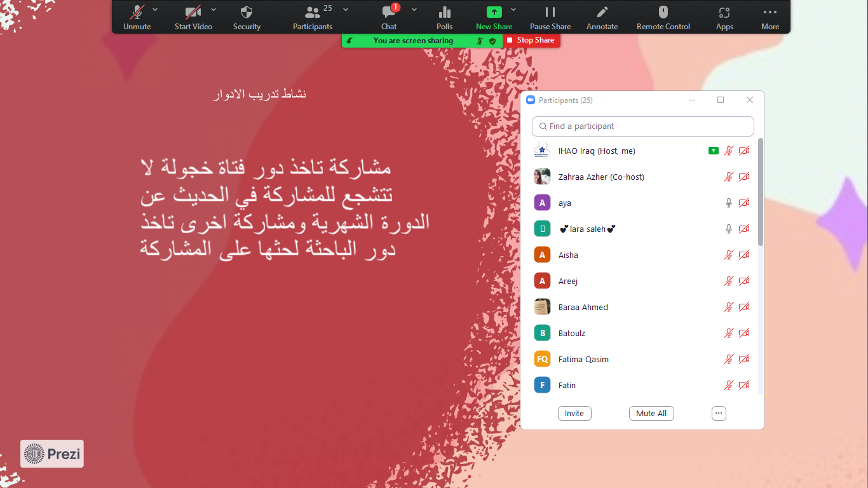Mute lara saleh's microphone
Image resolution: width=868 pixels, height=488 pixels.
[729, 229]
